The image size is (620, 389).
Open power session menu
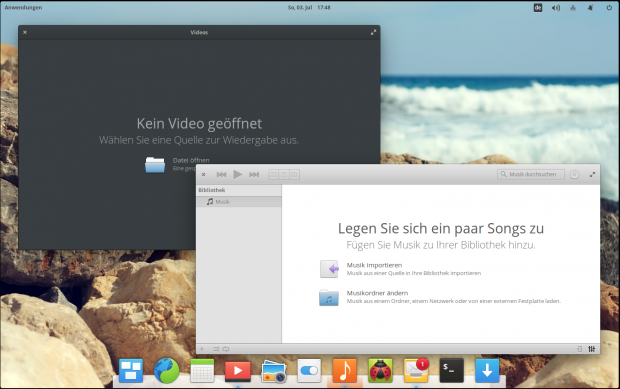point(609,8)
